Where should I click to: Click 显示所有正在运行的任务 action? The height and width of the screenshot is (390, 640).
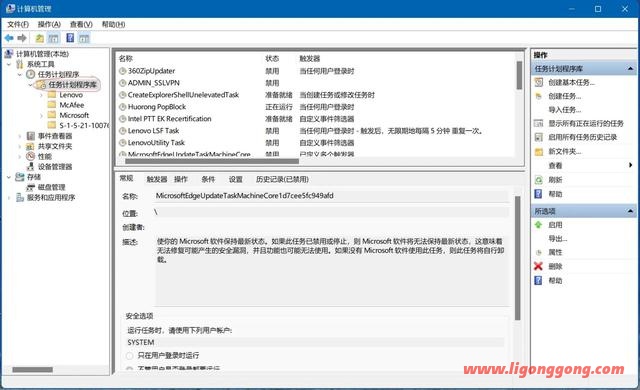tap(586, 123)
